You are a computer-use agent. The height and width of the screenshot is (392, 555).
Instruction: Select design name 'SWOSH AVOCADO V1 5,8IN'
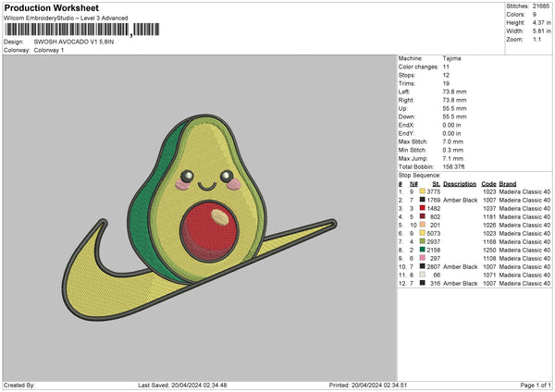74,42
